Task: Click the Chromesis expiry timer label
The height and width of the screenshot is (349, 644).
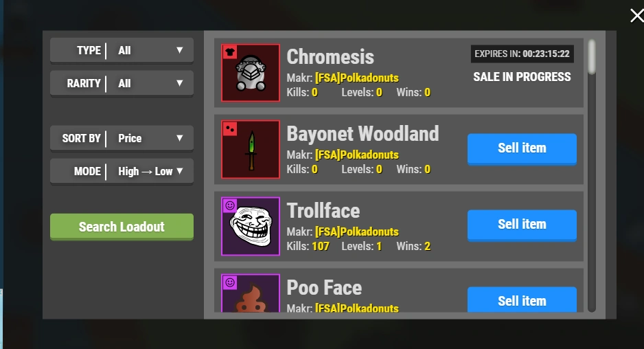Action: point(522,54)
